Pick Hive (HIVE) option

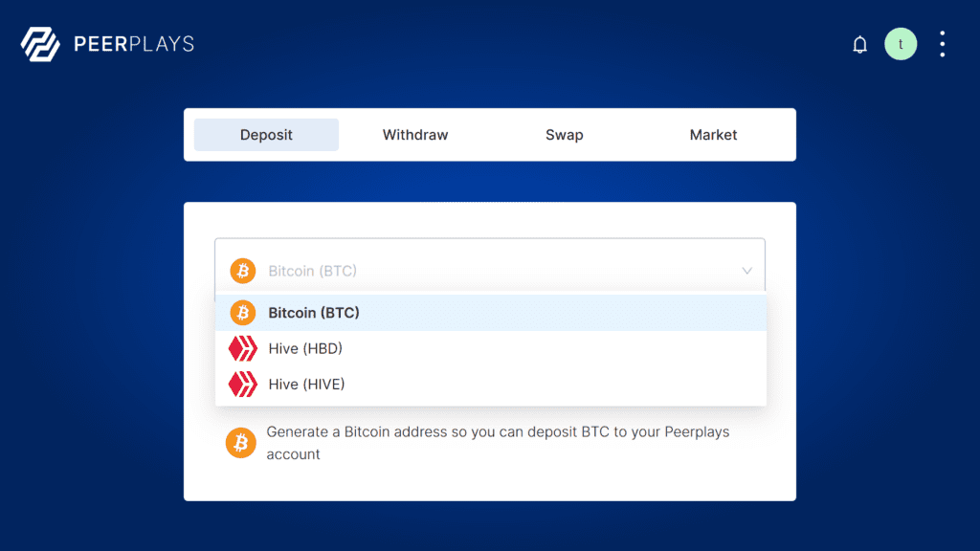[x=491, y=385]
